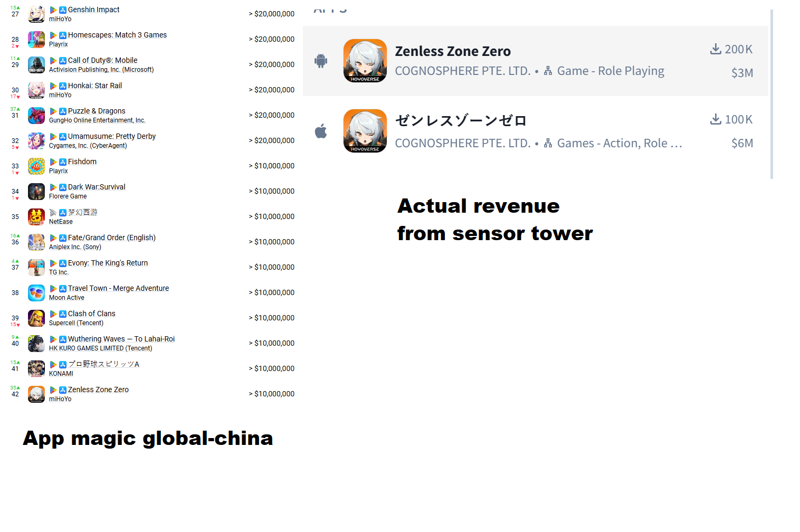Click Aniplex Inc. (Sony) publisher link

point(75,247)
